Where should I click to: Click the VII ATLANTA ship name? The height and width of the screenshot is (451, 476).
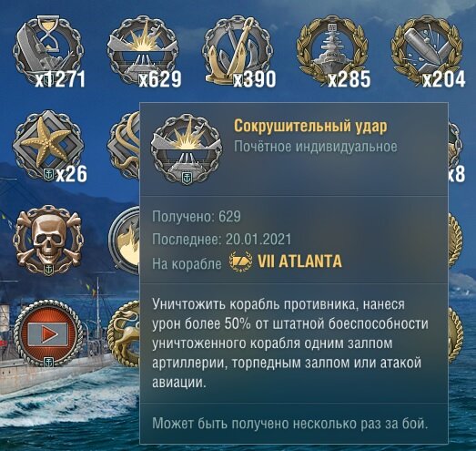(x=299, y=261)
